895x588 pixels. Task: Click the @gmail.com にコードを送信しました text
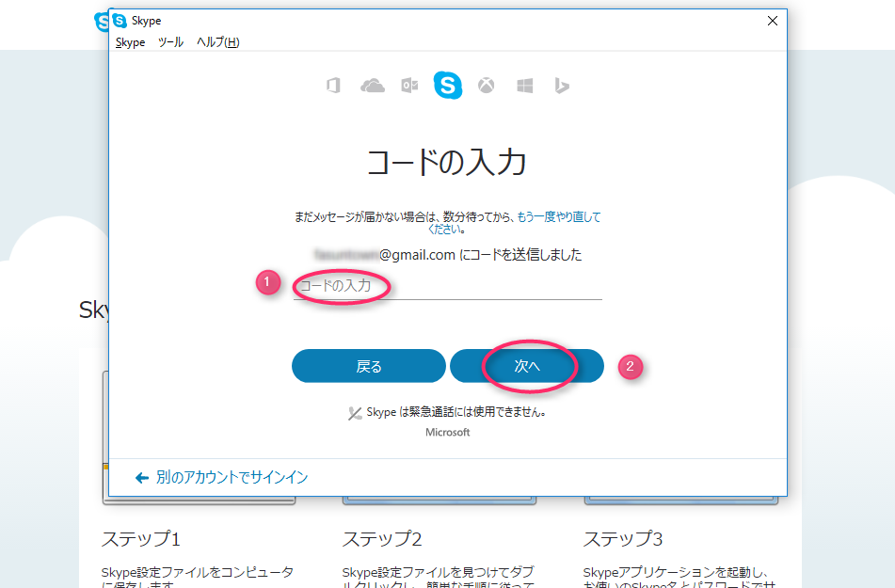coord(481,255)
